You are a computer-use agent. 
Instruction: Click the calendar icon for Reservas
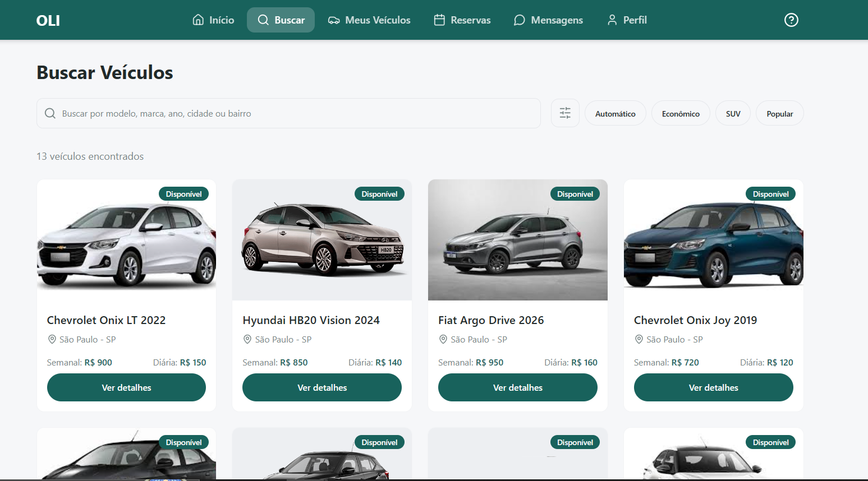[x=439, y=20]
